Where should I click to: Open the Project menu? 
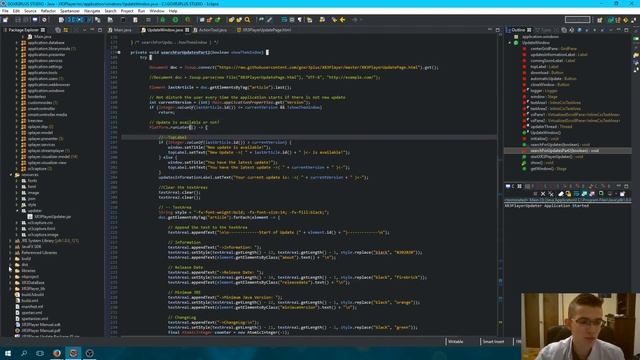(127, 11)
